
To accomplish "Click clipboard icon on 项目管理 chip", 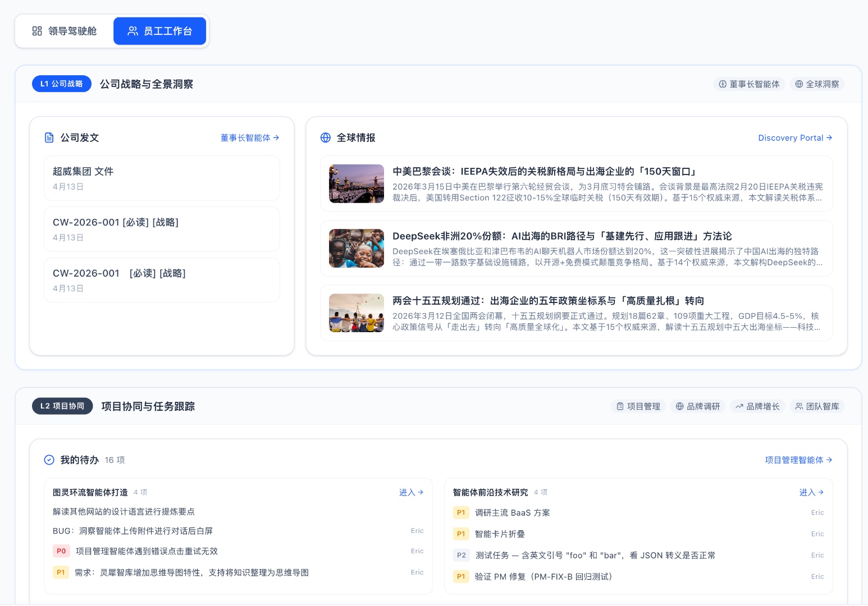I will pos(620,406).
